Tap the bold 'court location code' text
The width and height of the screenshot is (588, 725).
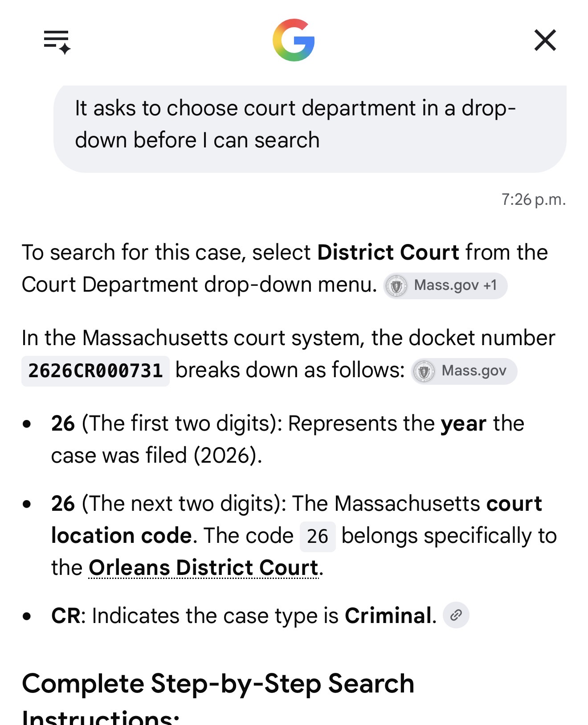(x=297, y=520)
